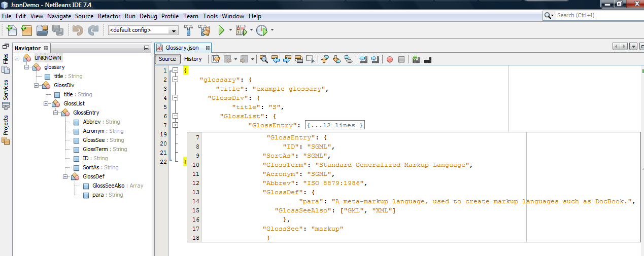Viewport: 644px width, 256px height.
Task: Click Previous Bookmark icon
Action: tap(325, 59)
